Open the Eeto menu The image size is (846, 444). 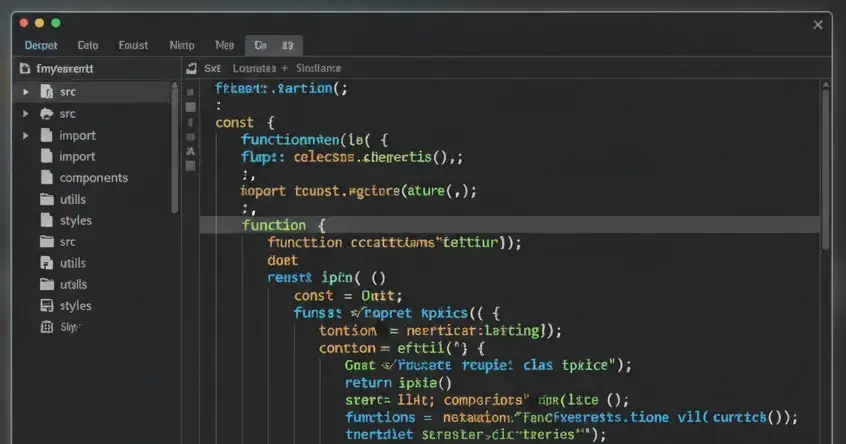88,45
